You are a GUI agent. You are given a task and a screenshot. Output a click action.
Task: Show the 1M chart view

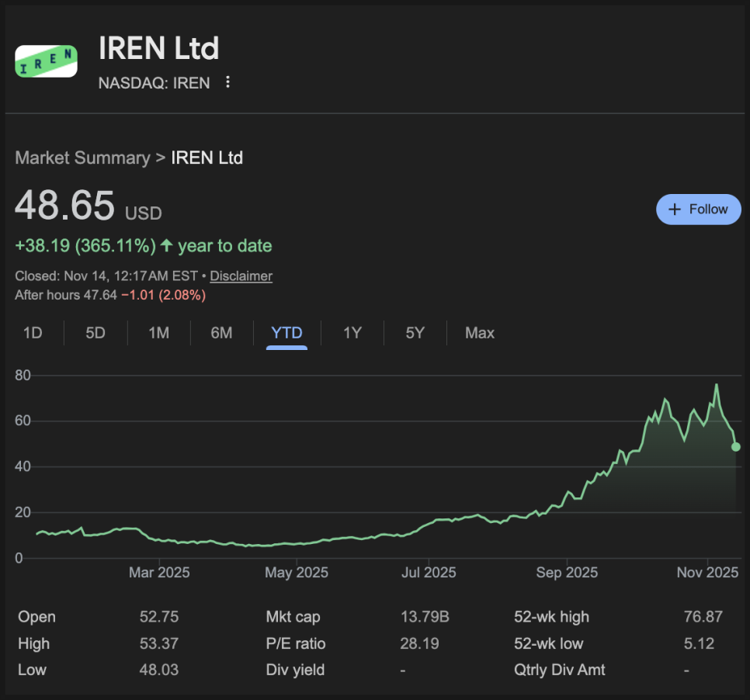click(x=158, y=334)
